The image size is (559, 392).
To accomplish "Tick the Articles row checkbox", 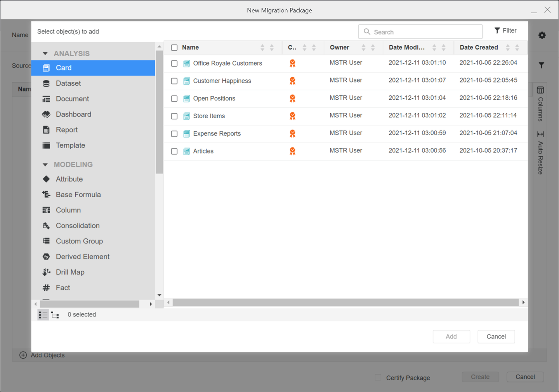I will pyautogui.click(x=174, y=151).
